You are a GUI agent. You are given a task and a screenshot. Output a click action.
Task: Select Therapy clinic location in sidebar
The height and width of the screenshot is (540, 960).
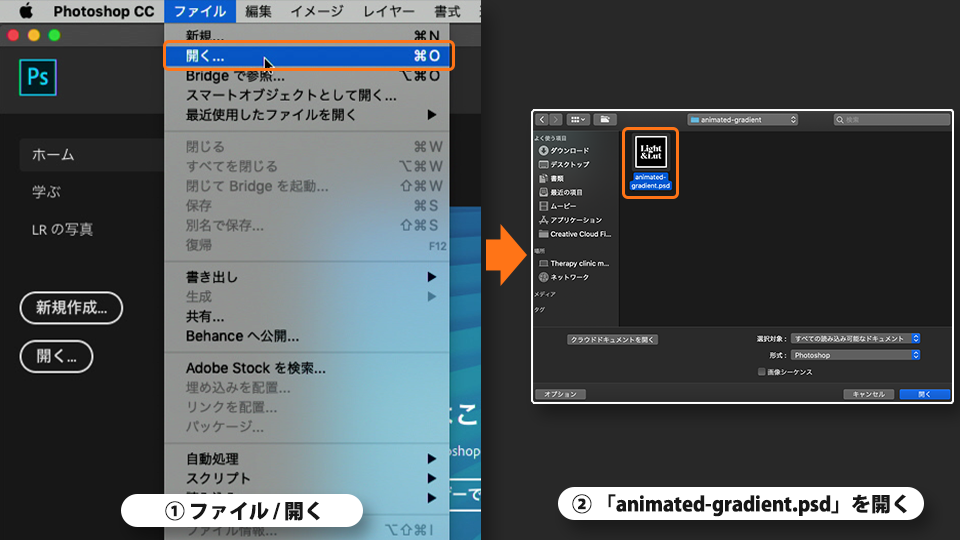coord(574,263)
